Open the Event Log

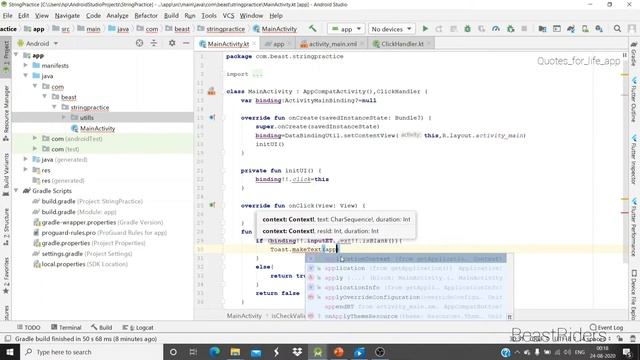tap(607, 327)
